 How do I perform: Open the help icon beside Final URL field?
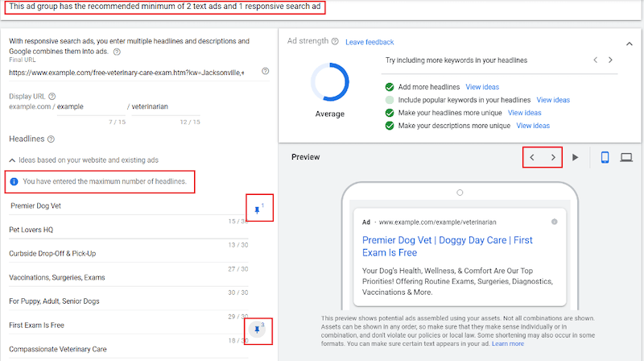pos(266,71)
